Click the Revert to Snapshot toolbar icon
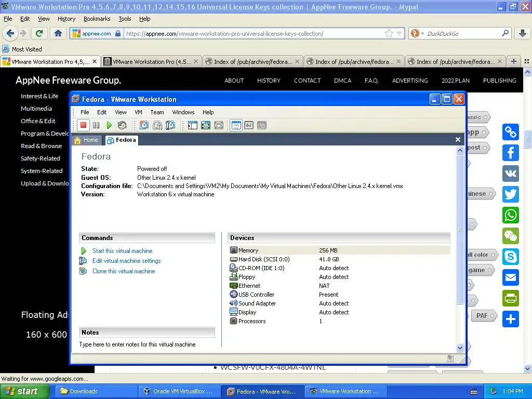Image resolution: width=532 pixels, height=399 pixels. [x=157, y=125]
